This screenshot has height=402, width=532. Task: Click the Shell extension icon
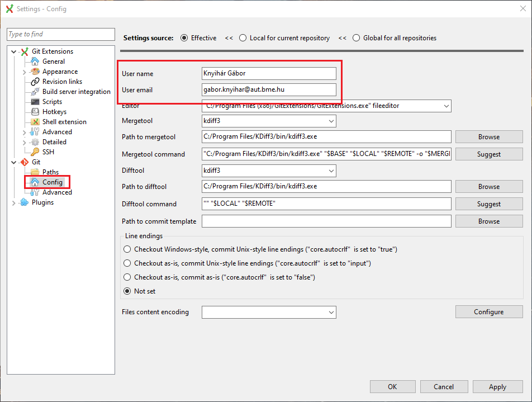click(x=35, y=122)
